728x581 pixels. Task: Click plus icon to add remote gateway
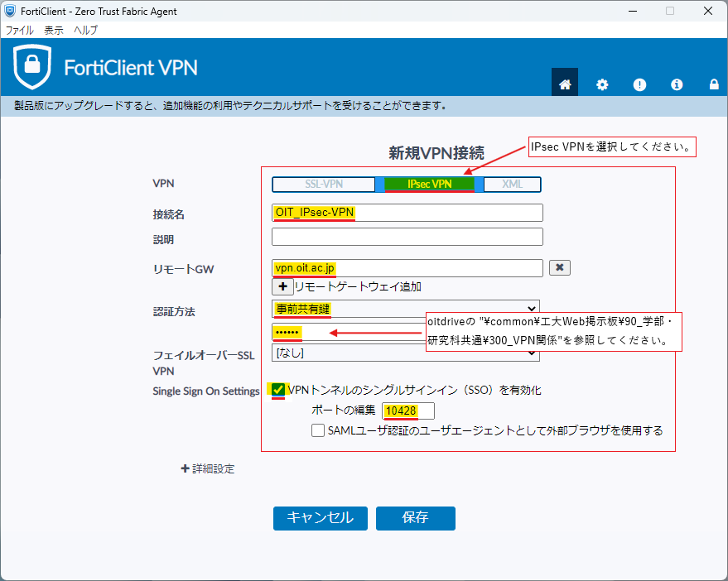pos(282,286)
